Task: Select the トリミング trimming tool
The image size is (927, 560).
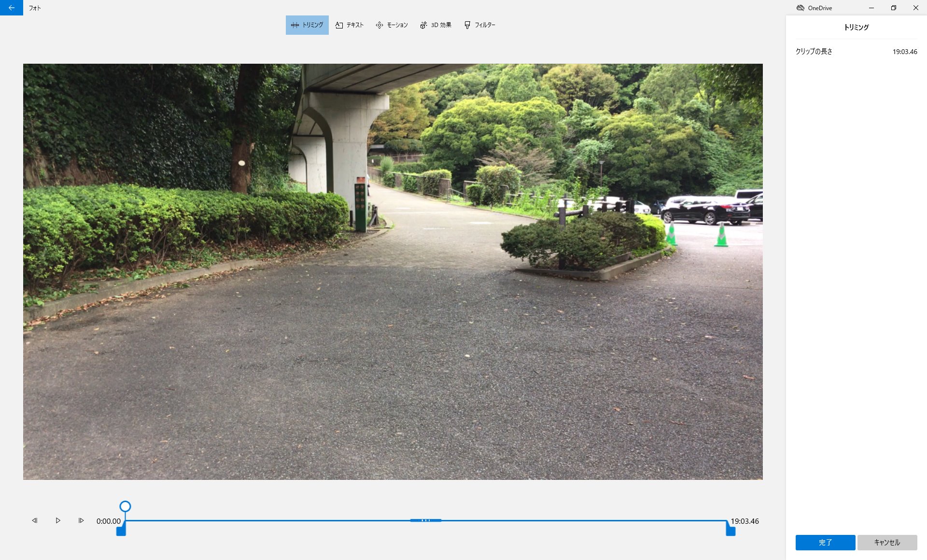Action: [307, 25]
